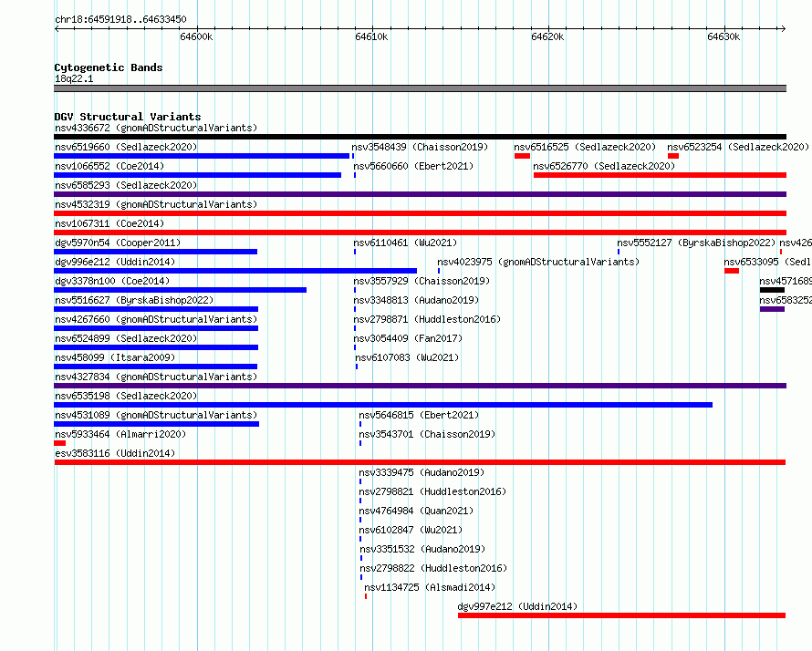Select the nsv3548439 (Chaisson2019) label
Image resolution: width=812 pixels, height=651 pixels.
coord(420,147)
